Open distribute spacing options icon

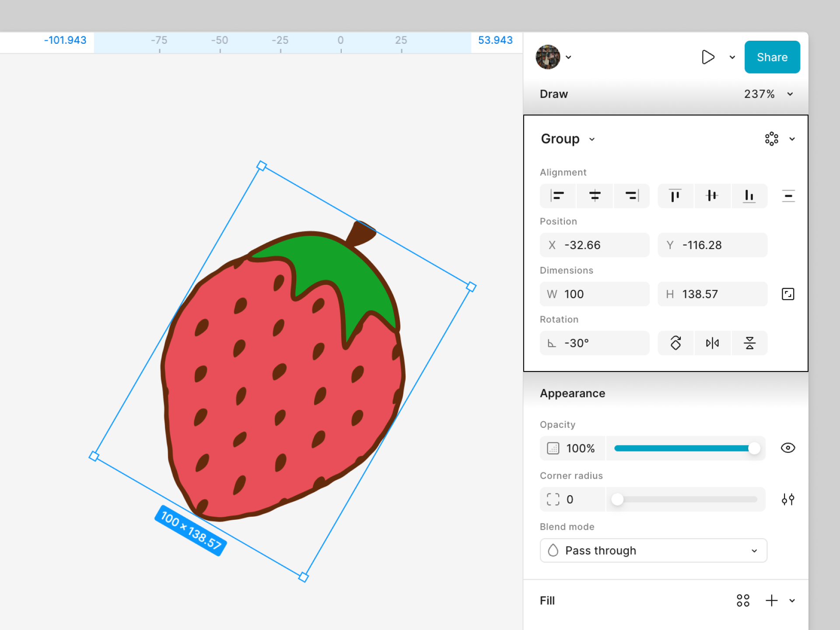(x=788, y=196)
